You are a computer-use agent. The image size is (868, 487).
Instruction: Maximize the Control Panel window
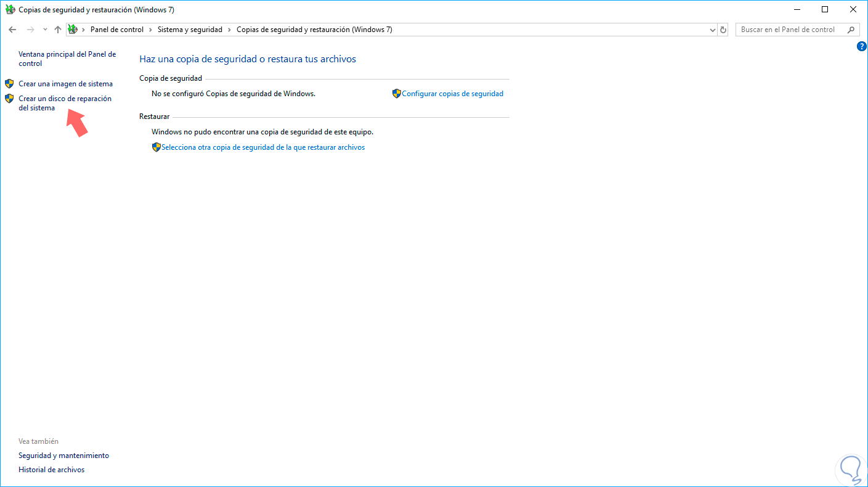click(x=825, y=9)
